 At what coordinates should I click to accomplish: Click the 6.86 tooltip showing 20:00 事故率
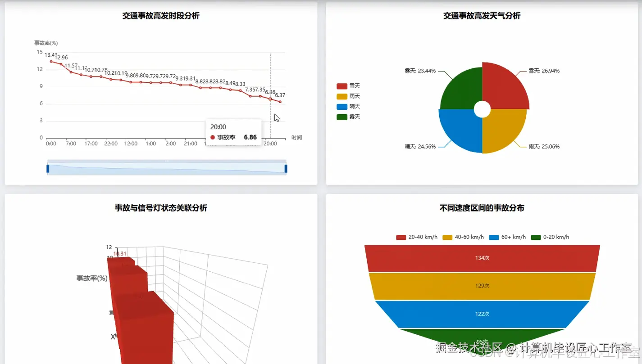[233, 132]
